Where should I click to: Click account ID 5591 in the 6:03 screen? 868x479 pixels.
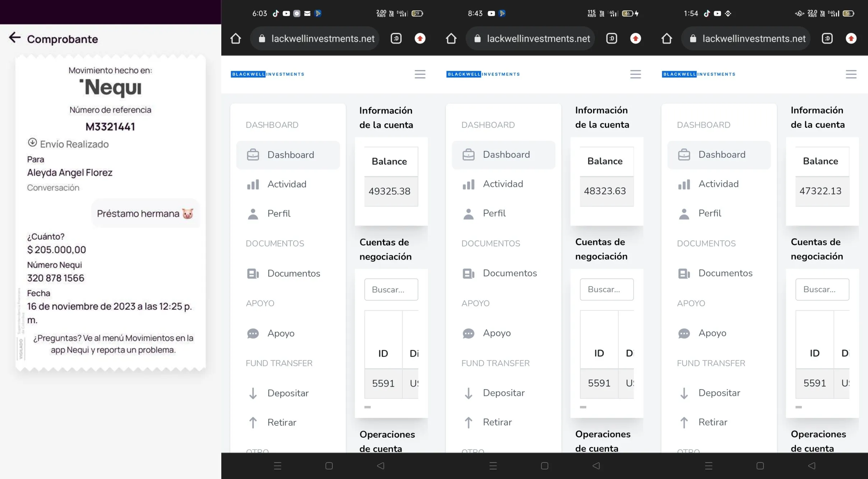(383, 383)
